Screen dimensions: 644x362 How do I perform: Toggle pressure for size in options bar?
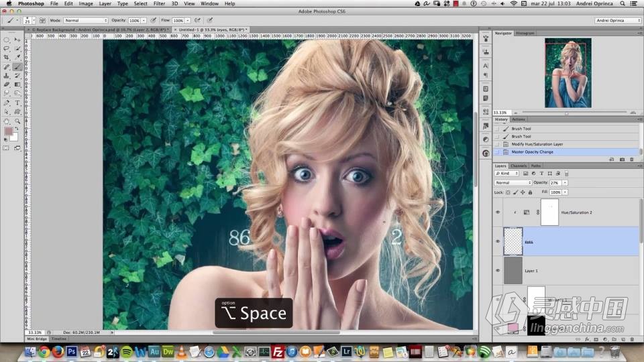point(210,20)
